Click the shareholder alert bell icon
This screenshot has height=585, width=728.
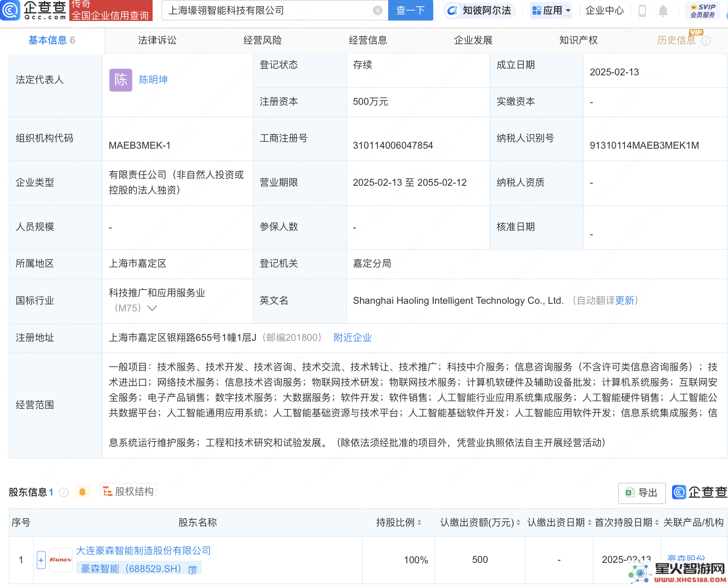[82, 492]
